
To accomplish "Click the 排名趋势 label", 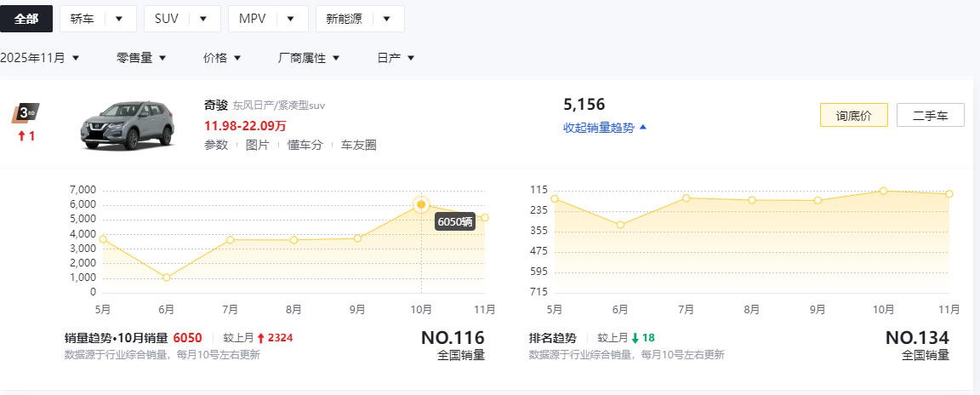I will pyautogui.click(x=552, y=338).
